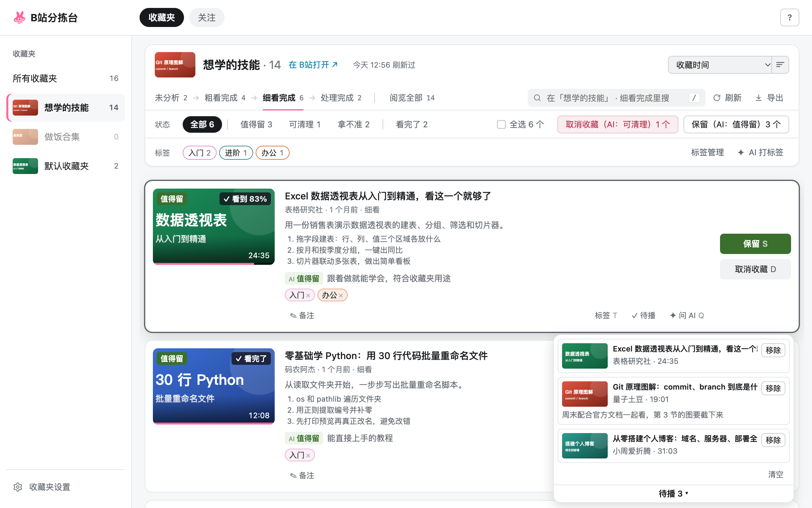The width and height of the screenshot is (812, 508).
Task: Open the 收藏时间 sort dropdown
Action: (720, 64)
